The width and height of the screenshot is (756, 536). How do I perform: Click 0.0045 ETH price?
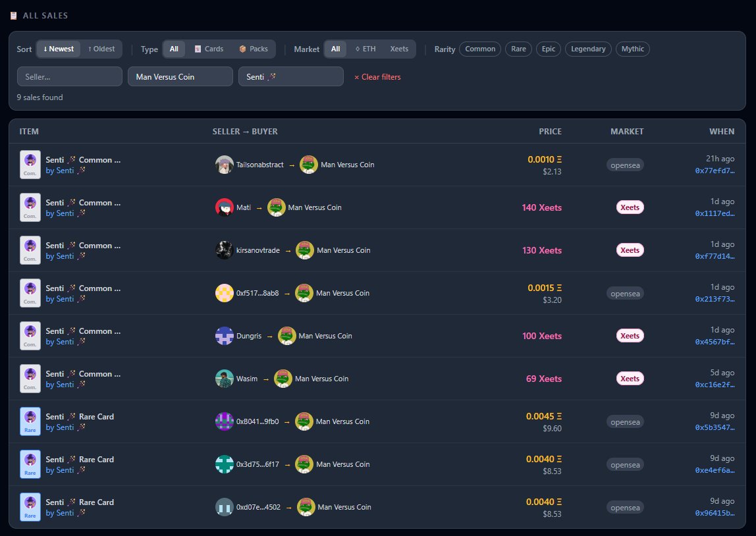click(544, 416)
